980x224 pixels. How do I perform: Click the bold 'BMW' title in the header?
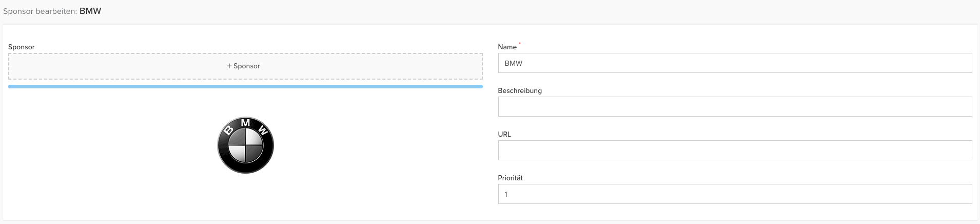coord(90,11)
